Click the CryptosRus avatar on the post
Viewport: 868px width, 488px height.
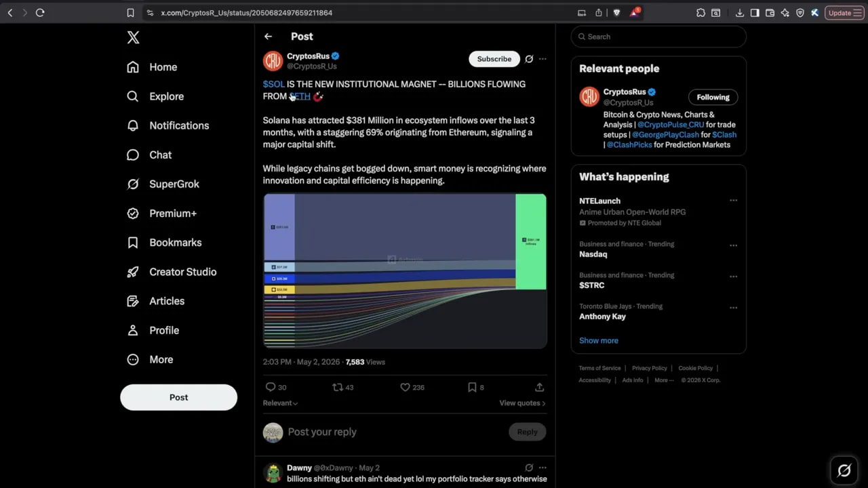click(273, 61)
